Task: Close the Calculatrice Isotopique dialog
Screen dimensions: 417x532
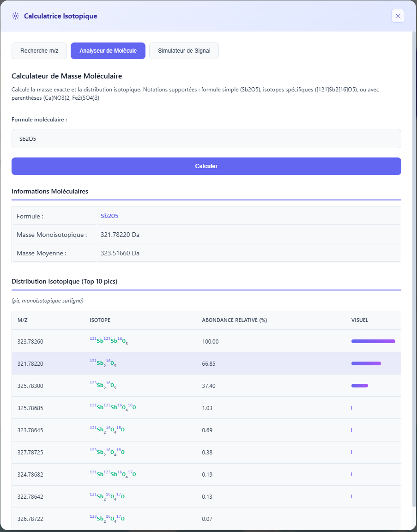Action: tap(398, 16)
